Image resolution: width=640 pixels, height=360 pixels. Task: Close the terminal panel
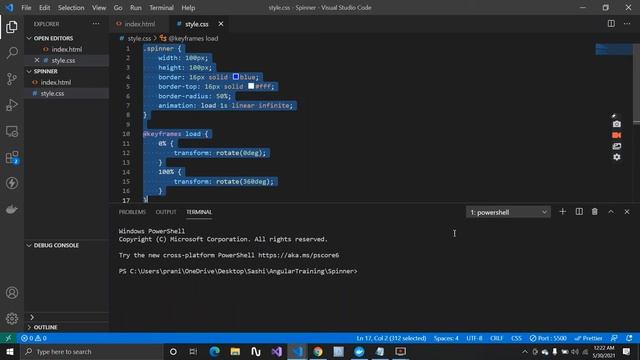tap(627, 211)
